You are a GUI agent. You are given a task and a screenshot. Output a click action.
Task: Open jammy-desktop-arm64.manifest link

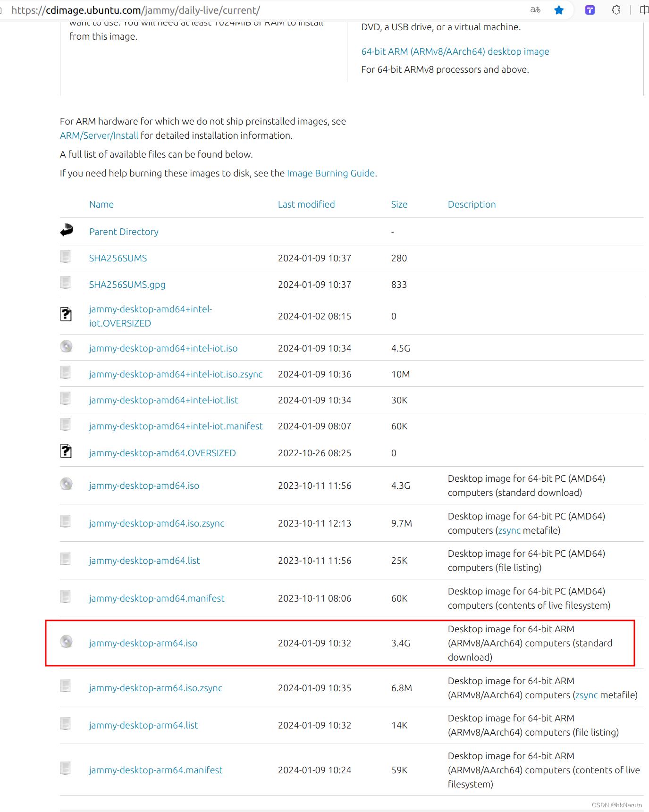156,770
